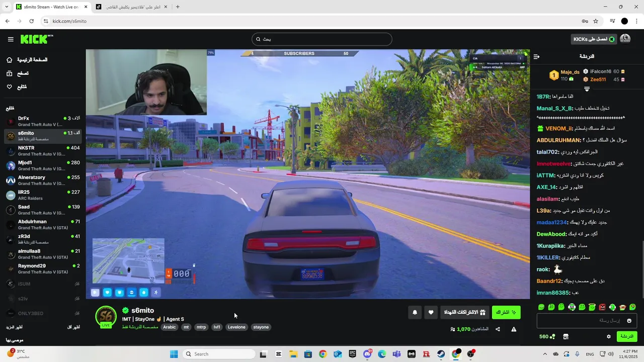Click the Levelone tag chip
The height and width of the screenshot is (362, 644).
236,327
